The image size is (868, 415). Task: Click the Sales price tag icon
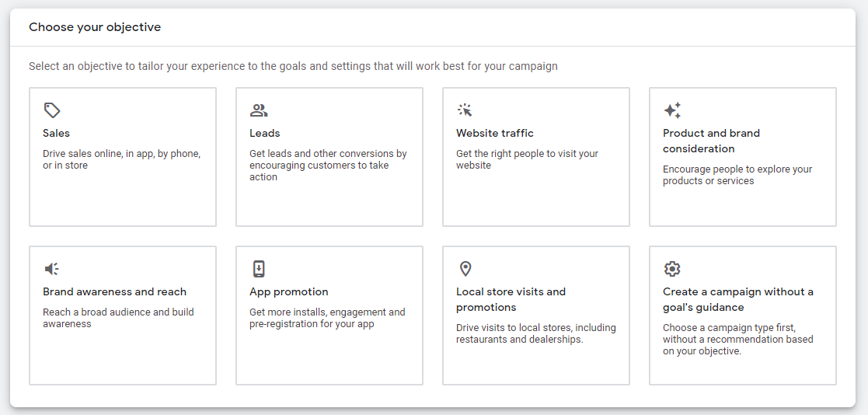click(52, 110)
